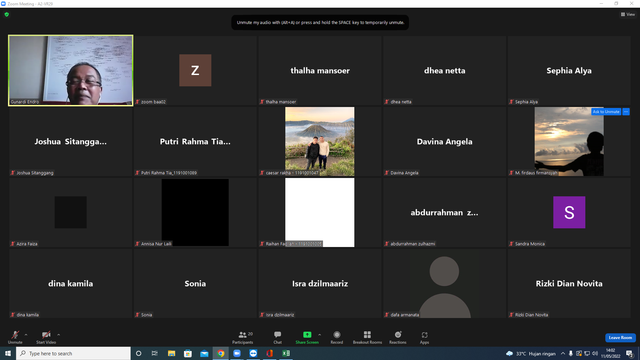
Task: Open video options arrow beside Start Video
Action: [59, 335]
